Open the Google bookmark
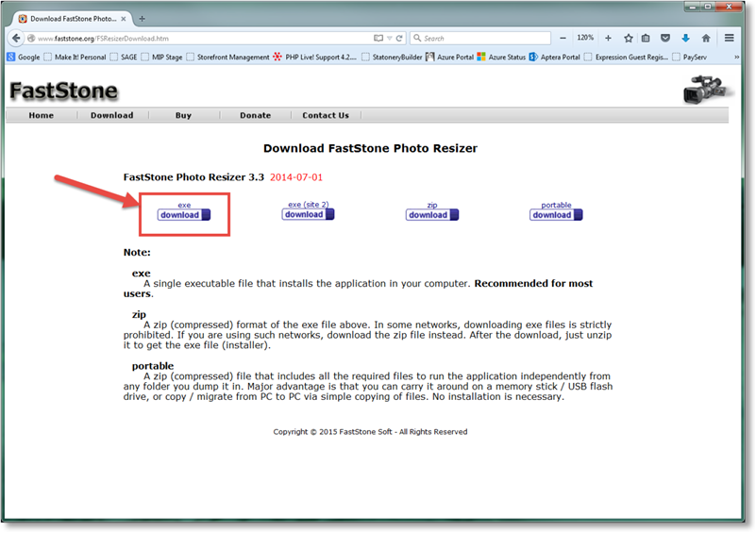Viewport: 756px width, 533px height. pos(24,57)
